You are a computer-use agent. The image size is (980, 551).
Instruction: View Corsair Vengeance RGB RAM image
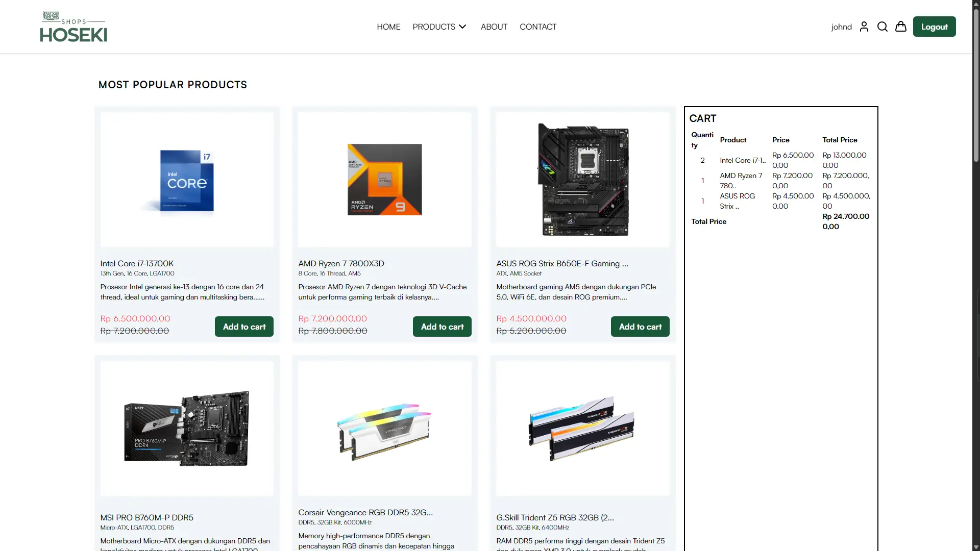385,429
